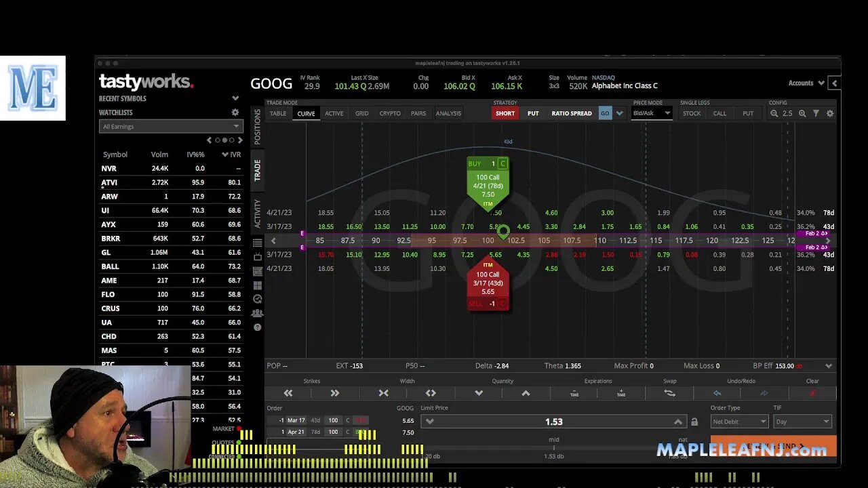The image size is (868, 488).
Task: Click the GOOG symbol field
Action: 271,83
